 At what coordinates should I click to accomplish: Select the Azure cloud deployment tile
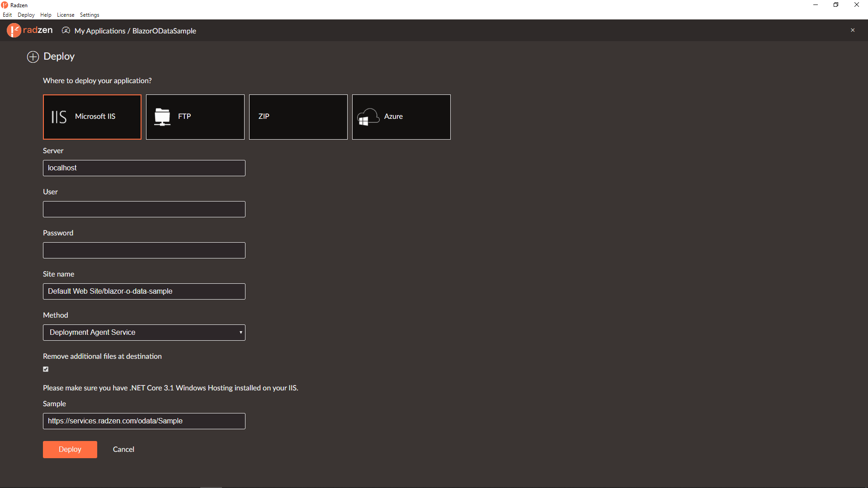401,117
